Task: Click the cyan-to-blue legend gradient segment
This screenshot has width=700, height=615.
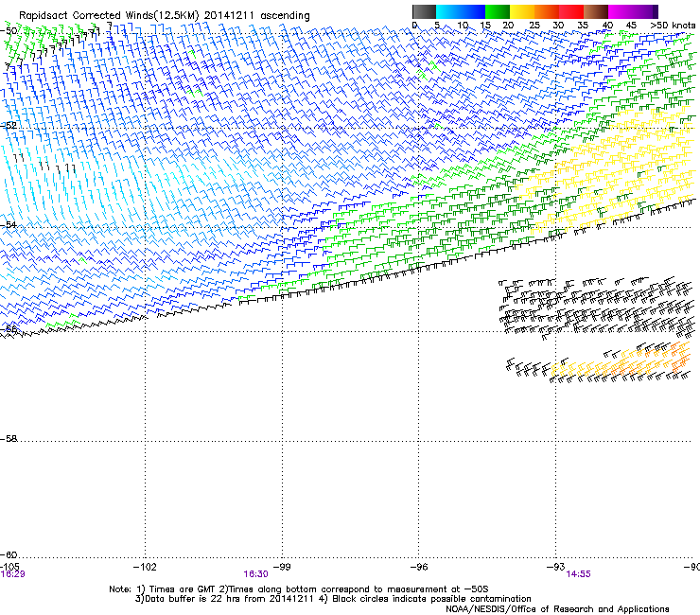Action: click(461, 11)
